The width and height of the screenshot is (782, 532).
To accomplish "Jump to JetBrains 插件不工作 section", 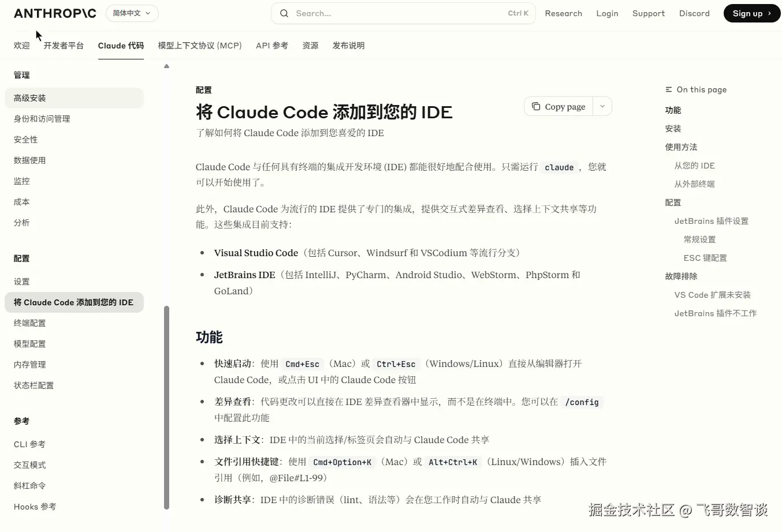I will pyautogui.click(x=716, y=313).
